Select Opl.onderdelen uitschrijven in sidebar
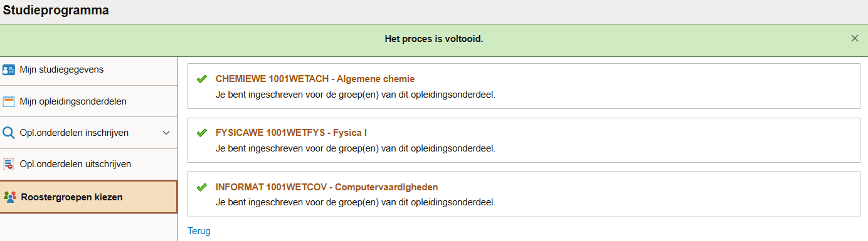Image resolution: width=868 pixels, height=241 pixels. pos(89,164)
